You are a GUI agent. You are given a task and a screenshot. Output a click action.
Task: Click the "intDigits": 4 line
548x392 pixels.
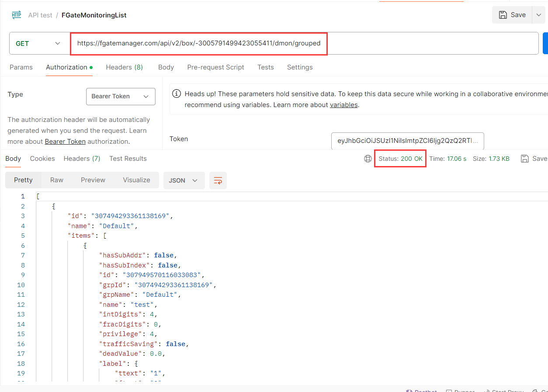[128, 314]
